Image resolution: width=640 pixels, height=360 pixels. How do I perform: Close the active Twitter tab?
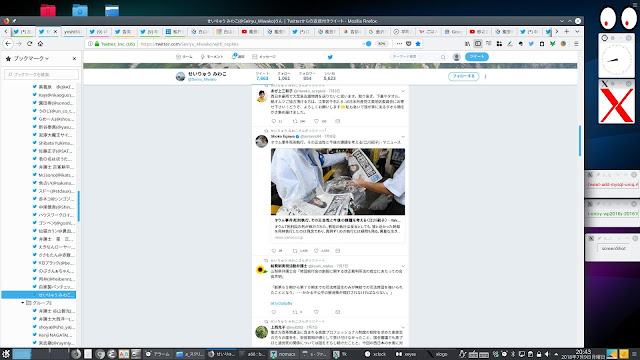(x=56, y=31)
